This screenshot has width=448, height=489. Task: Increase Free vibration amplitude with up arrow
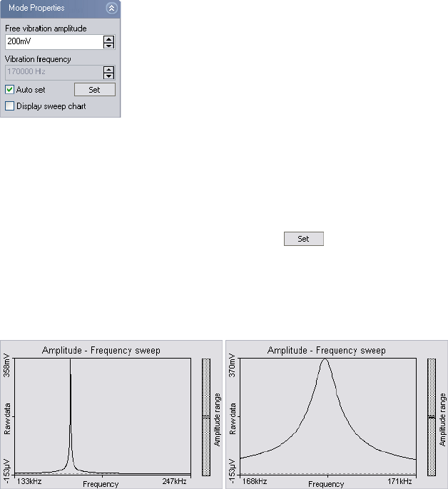(x=108, y=38)
